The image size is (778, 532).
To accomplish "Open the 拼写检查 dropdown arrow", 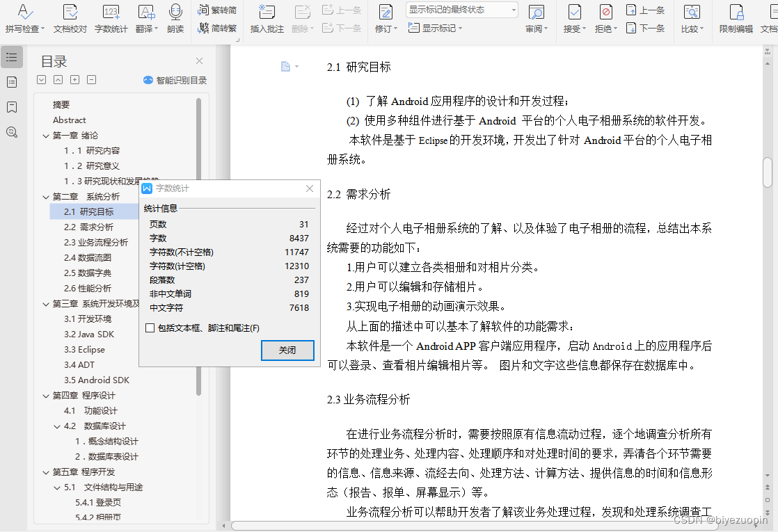I will 42,29.
